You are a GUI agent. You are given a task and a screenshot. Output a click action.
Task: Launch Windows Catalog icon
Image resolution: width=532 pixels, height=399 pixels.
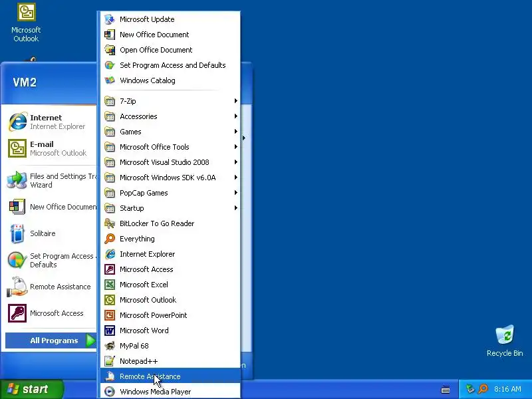(x=110, y=80)
